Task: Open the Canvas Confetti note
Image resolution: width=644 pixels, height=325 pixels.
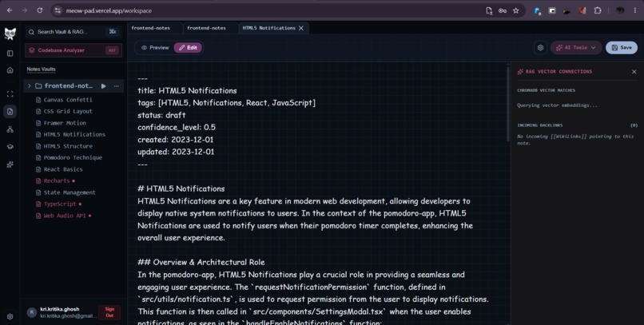Action: (x=68, y=100)
